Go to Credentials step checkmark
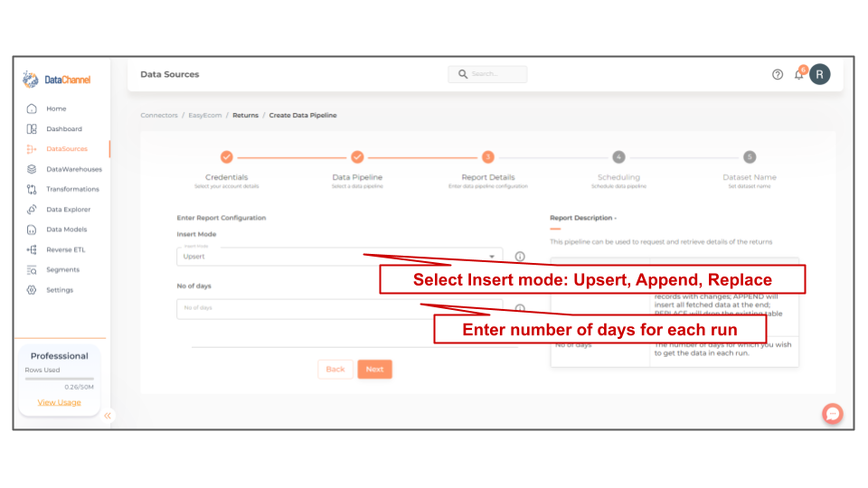 (226, 157)
